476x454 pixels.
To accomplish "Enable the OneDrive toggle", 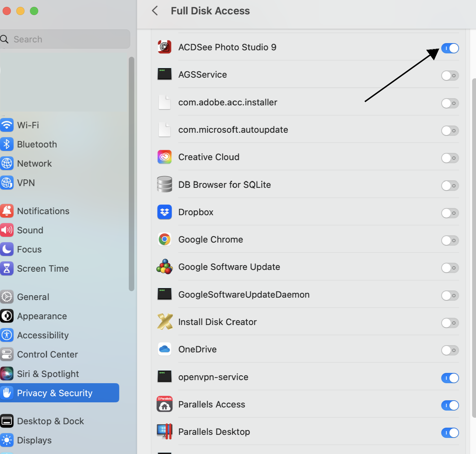I will [x=450, y=350].
